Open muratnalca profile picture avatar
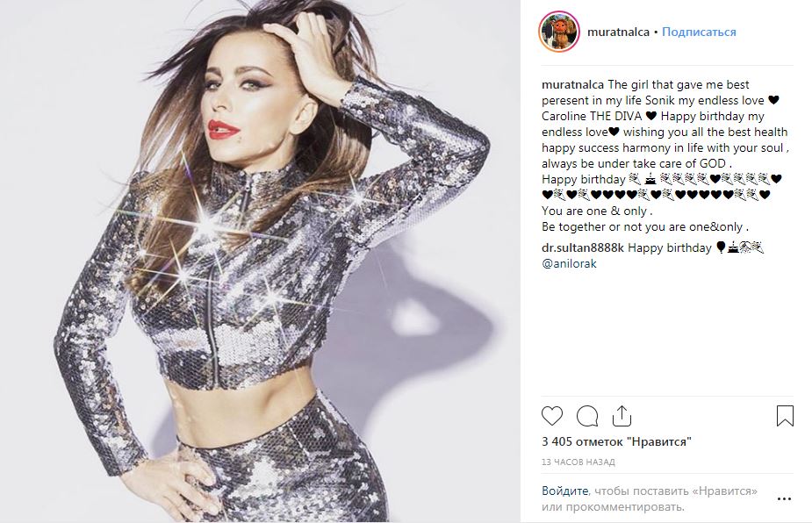Image resolution: width=812 pixels, height=523 pixels. click(x=559, y=32)
